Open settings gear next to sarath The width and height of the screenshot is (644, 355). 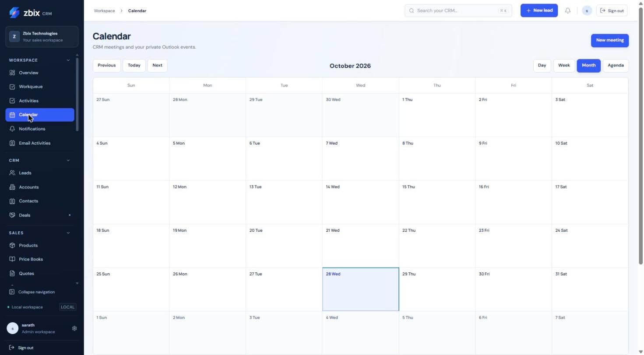(x=74, y=328)
